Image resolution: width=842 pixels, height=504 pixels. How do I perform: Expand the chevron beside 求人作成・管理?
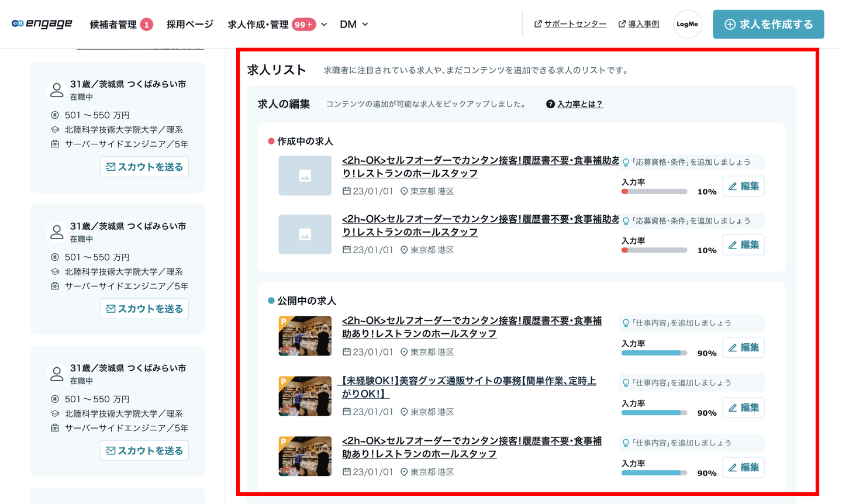pyautogui.click(x=324, y=25)
